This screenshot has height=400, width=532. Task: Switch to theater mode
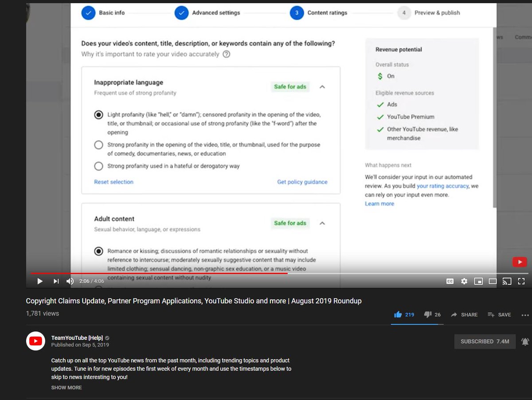[493, 281]
